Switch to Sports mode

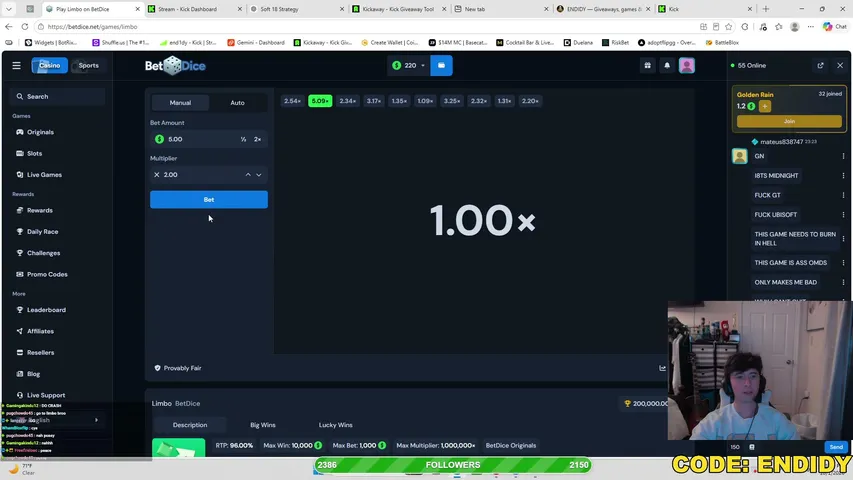coord(89,65)
